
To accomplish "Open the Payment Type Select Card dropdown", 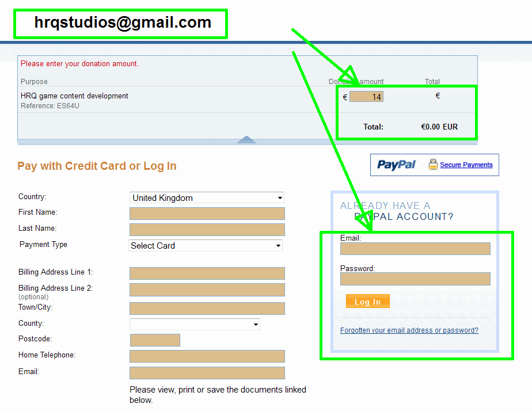I will click(206, 246).
